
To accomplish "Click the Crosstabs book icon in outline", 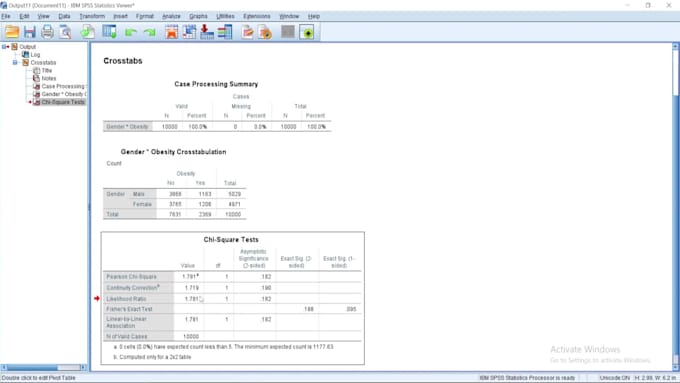I will 26,62.
